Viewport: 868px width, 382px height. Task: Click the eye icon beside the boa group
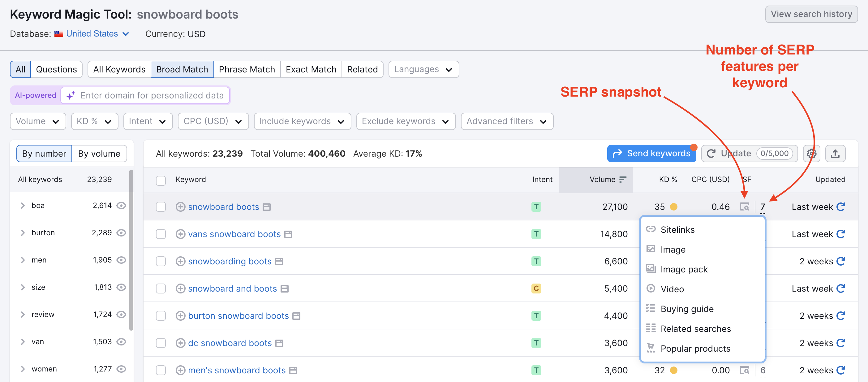coord(122,205)
